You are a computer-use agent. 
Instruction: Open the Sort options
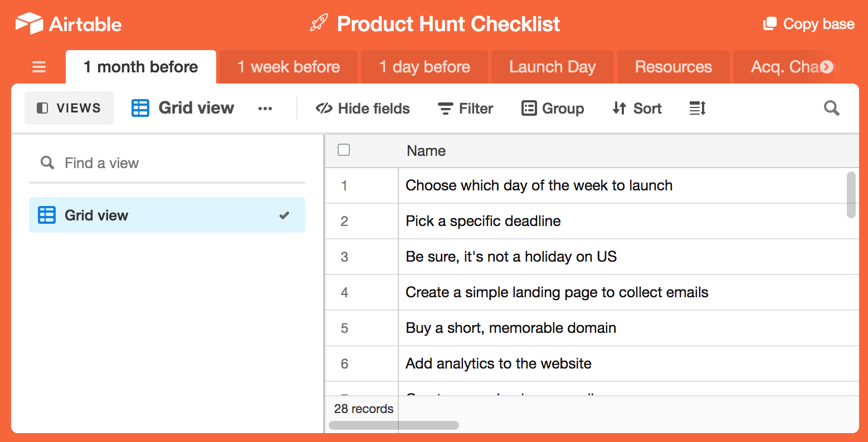pos(637,109)
